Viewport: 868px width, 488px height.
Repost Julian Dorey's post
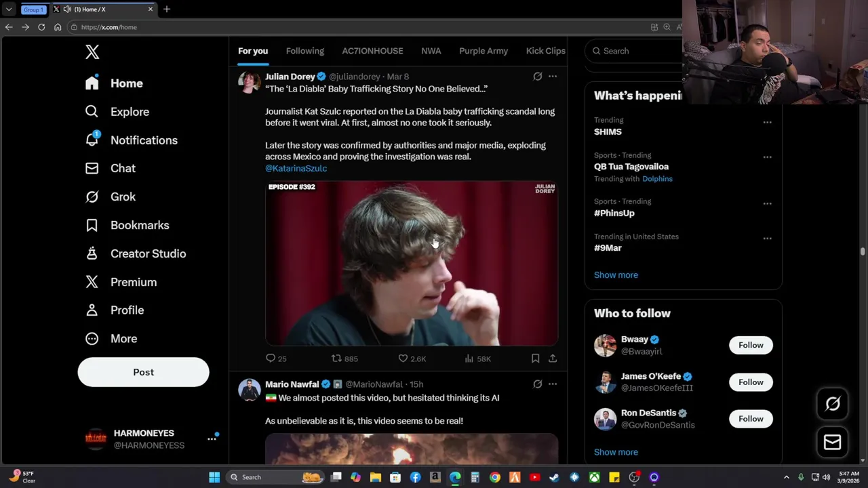[x=344, y=359]
